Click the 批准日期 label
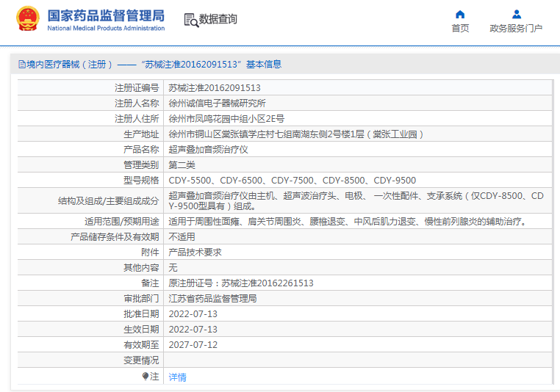This screenshot has width=560, height=392. click(x=141, y=314)
